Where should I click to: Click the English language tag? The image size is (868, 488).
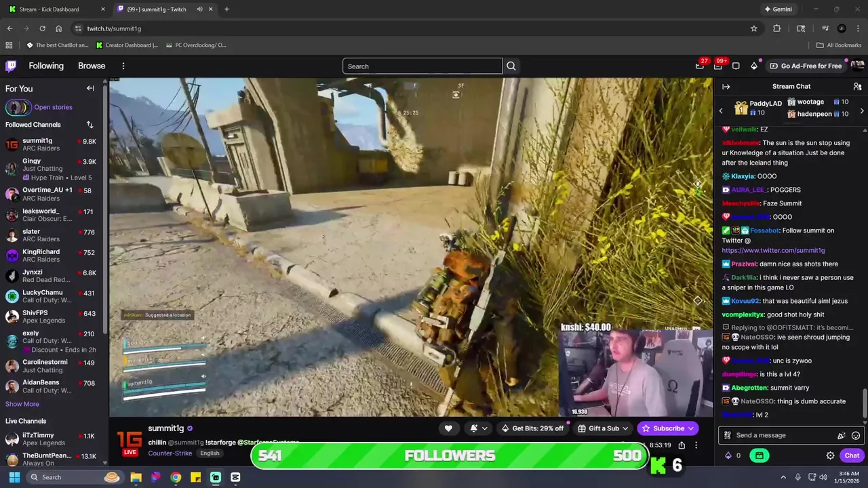[x=210, y=453]
